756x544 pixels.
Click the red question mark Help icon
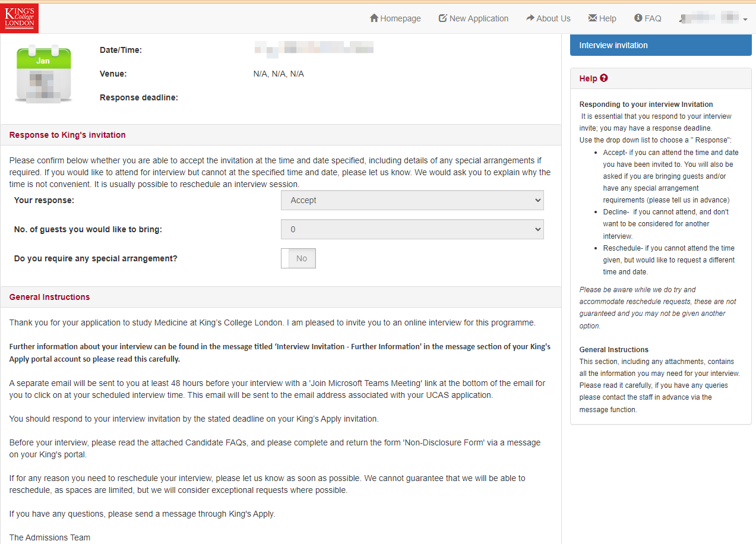click(604, 78)
